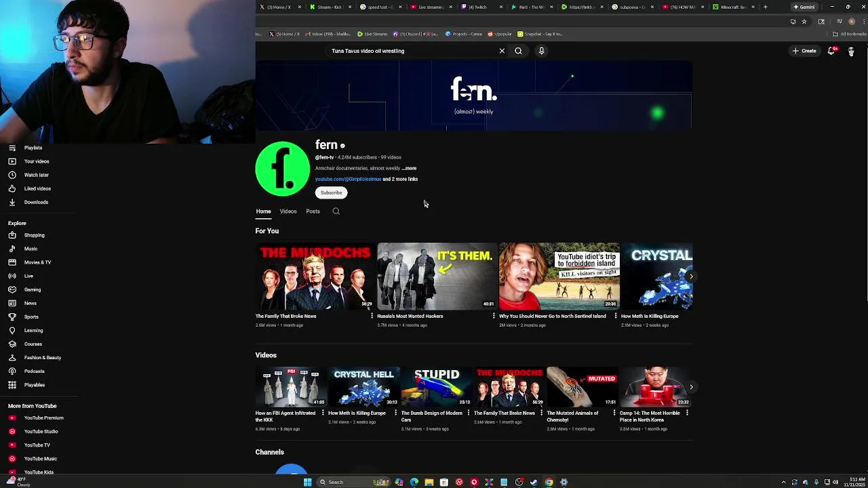Open Steam from the taskbar
Viewport: 868px width, 488px height.
(x=534, y=482)
